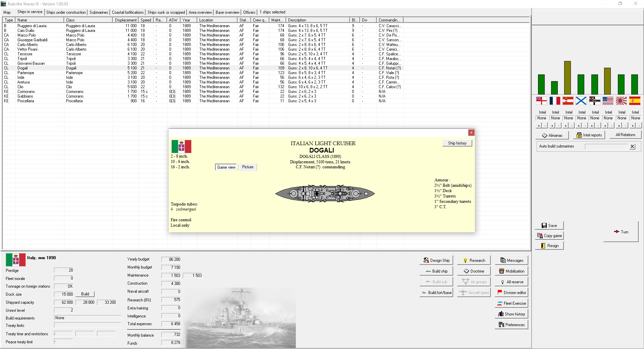End the turn with Turn button
This screenshot has height=349, width=644.
coord(621,232)
